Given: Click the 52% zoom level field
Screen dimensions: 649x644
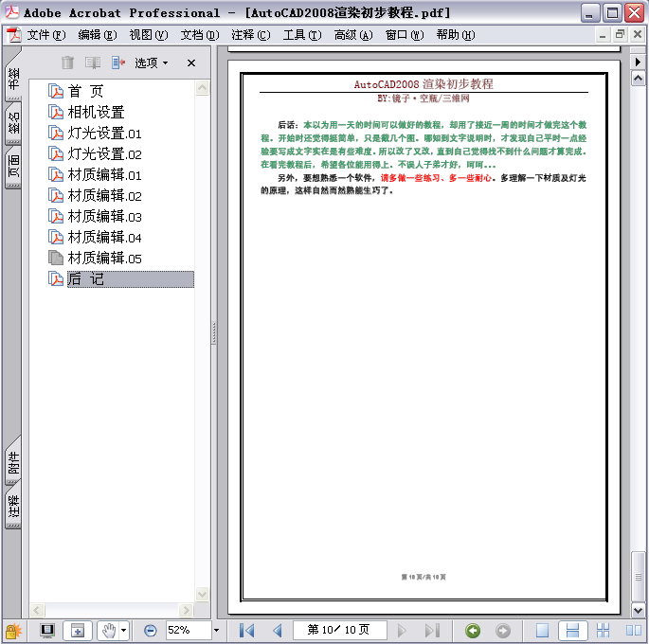Looking at the screenshot, I should point(189,630).
